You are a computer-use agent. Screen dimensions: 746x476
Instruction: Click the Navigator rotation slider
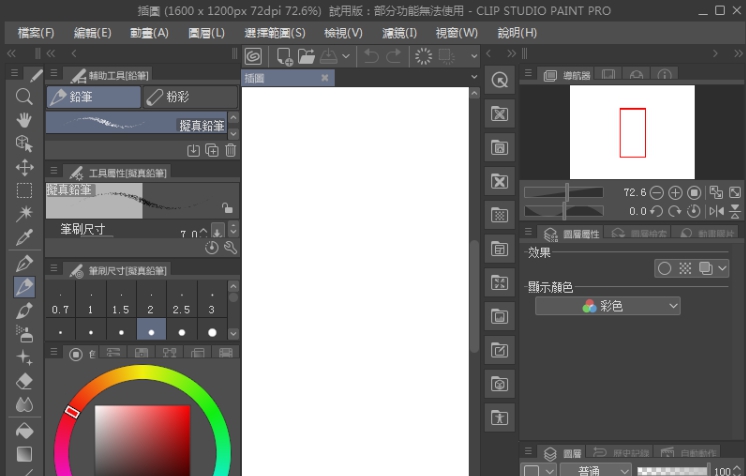click(x=564, y=211)
